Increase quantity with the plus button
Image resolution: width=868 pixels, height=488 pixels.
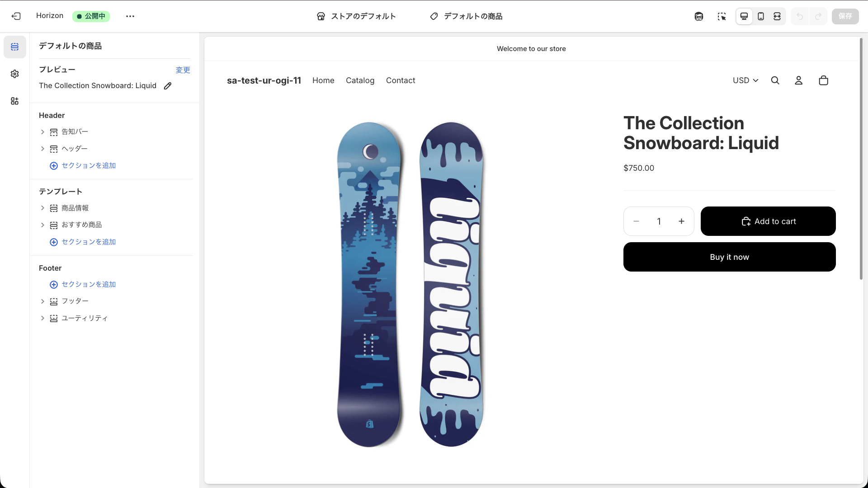pyautogui.click(x=682, y=221)
